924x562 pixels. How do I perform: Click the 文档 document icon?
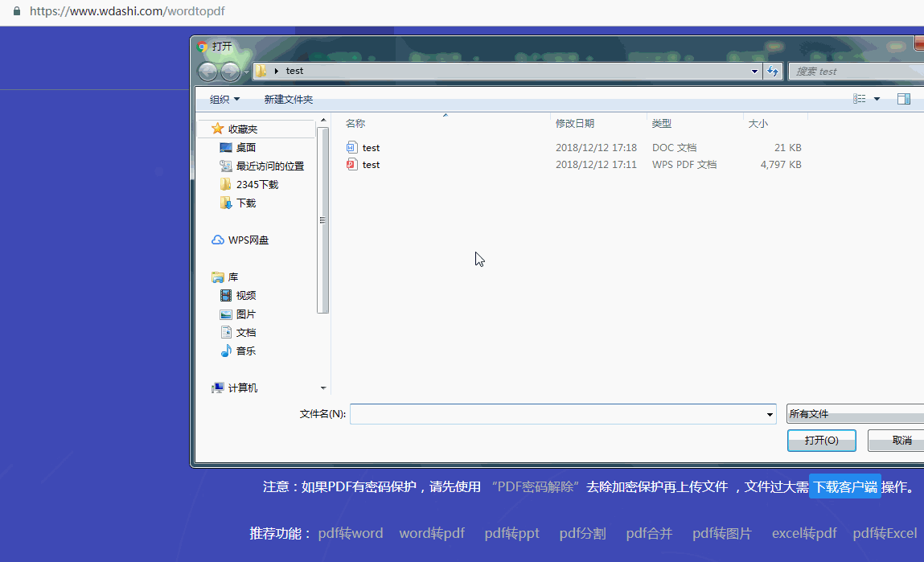226,332
